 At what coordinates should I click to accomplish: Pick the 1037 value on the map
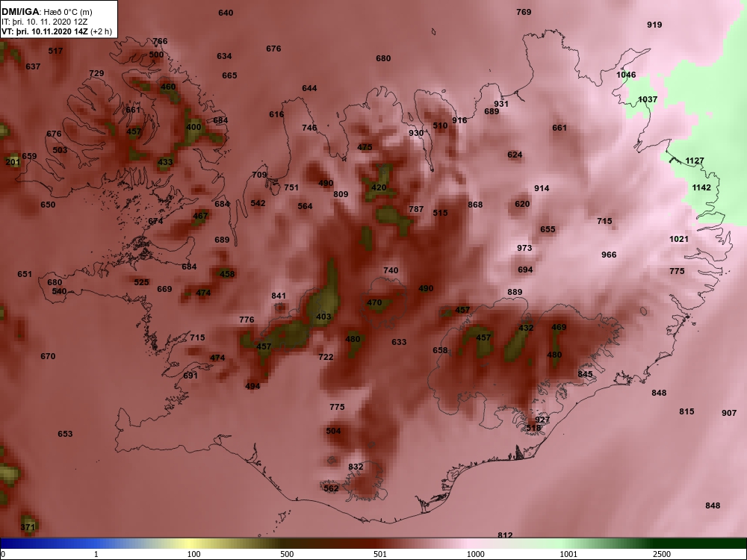click(648, 99)
